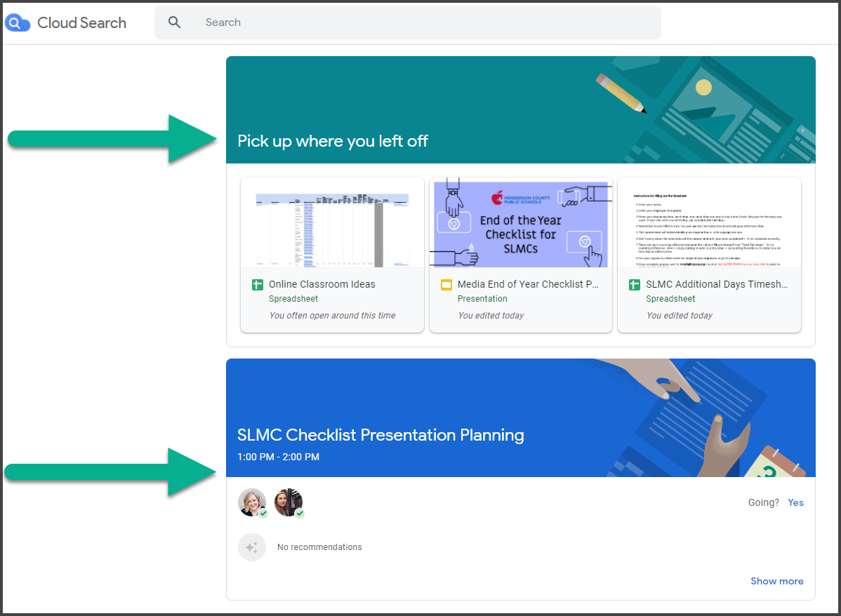This screenshot has height=616, width=841.
Task: Click Show more on the event card
Action: click(x=776, y=580)
